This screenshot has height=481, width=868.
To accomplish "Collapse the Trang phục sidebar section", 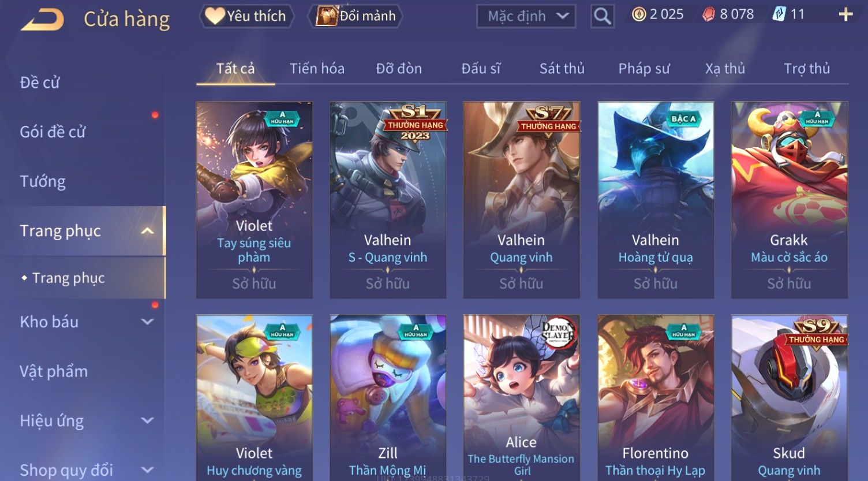I will pyautogui.click(x=148, y=231).
